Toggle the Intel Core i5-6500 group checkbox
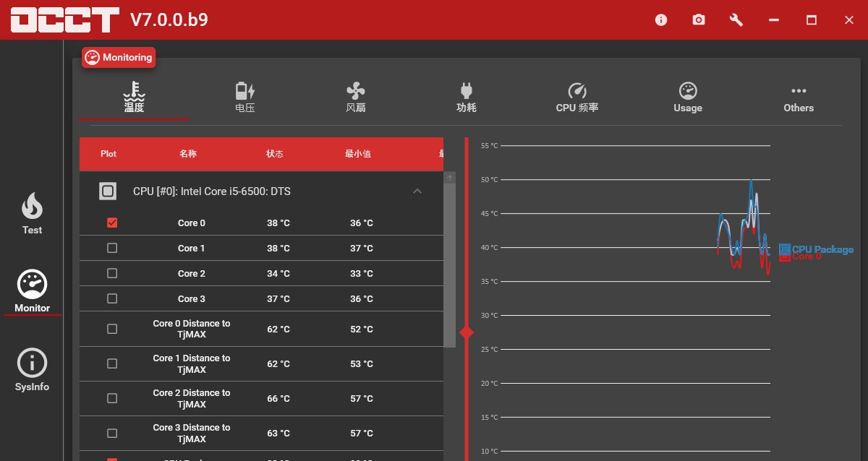Screen dimensions: 868x461 (x=108, y=191)
